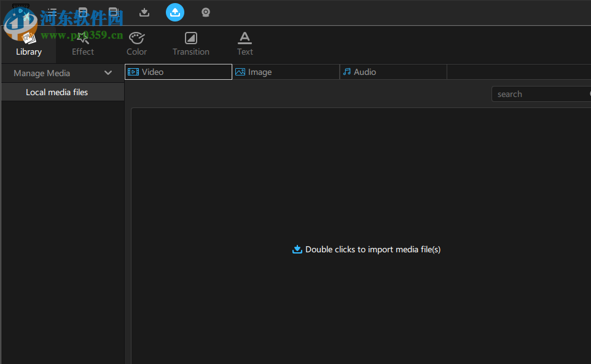Screen dimensions: 591x364
Task: Open the Color panel
Action: (136, 44)
